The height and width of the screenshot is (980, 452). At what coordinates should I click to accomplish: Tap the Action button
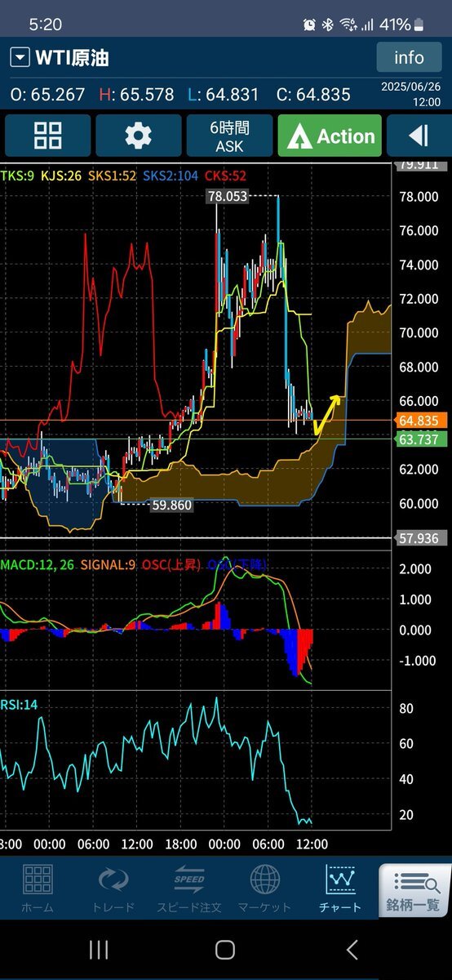pos(330,136)
